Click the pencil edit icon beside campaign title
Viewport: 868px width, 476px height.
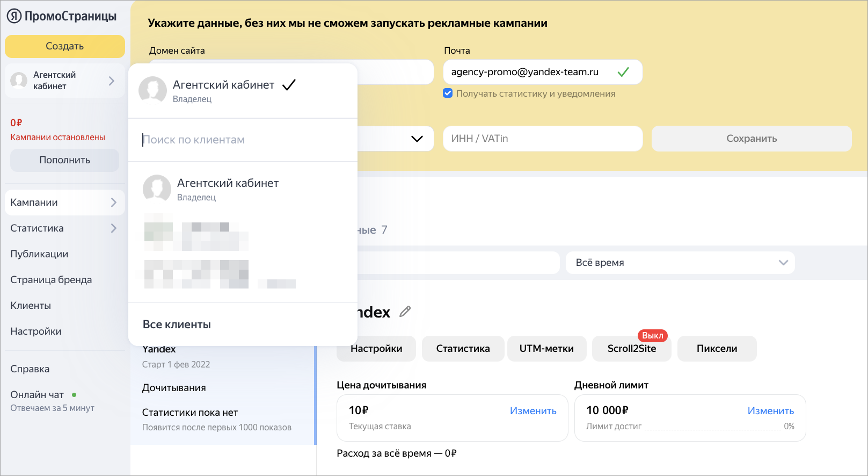click(x=405, y=312)
